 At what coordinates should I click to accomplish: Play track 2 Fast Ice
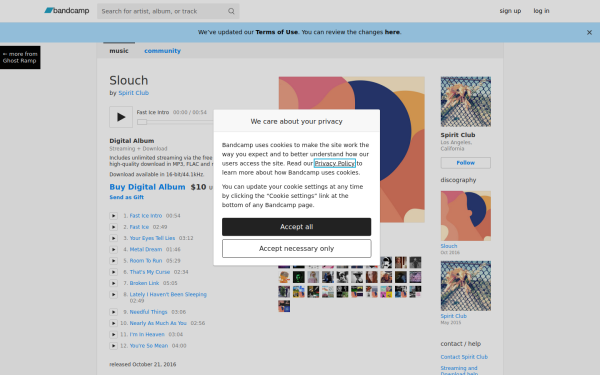[114, 227]
